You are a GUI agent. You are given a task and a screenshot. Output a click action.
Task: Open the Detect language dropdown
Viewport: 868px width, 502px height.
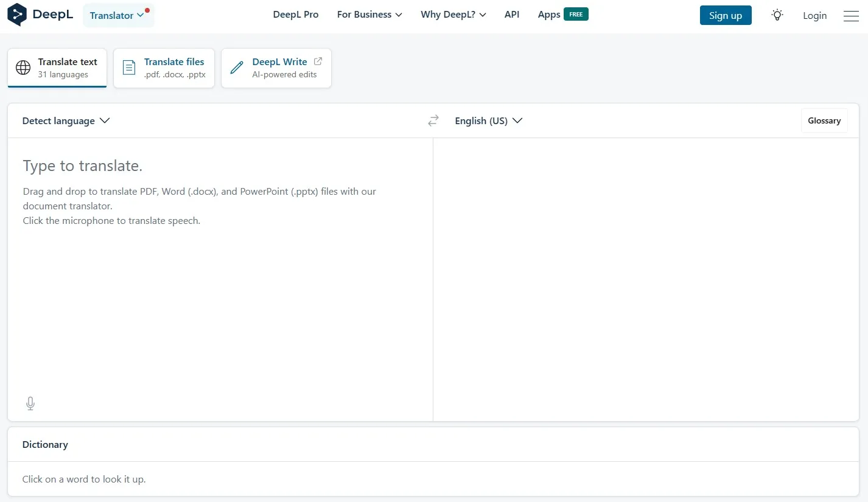66,120
